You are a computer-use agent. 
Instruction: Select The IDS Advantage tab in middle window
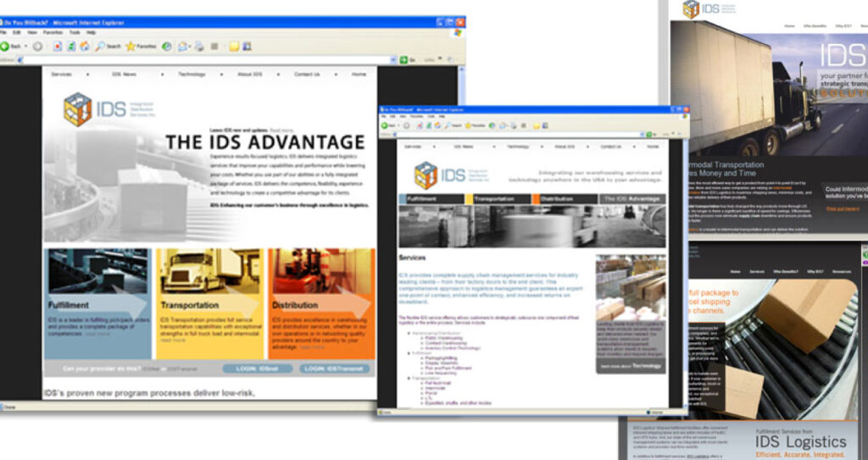632,199
